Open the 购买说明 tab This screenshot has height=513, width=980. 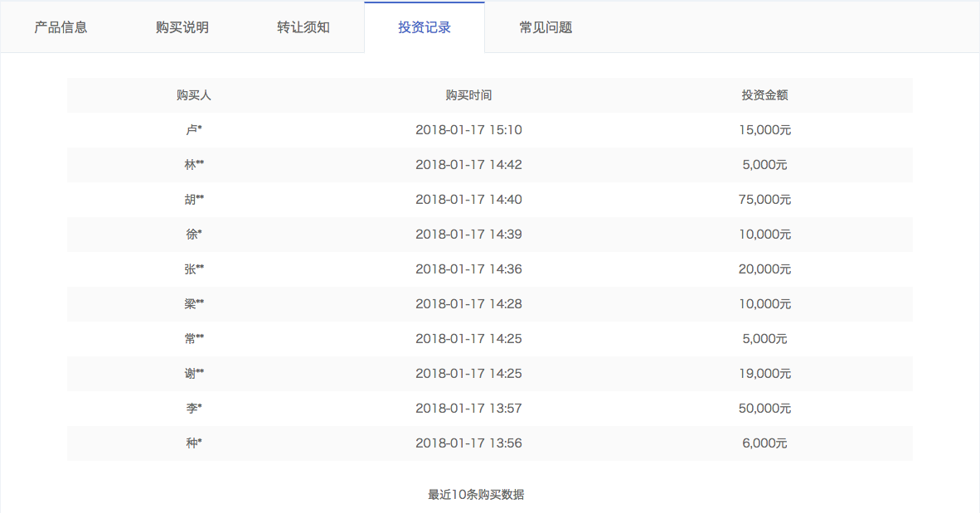tap(182, 27)
